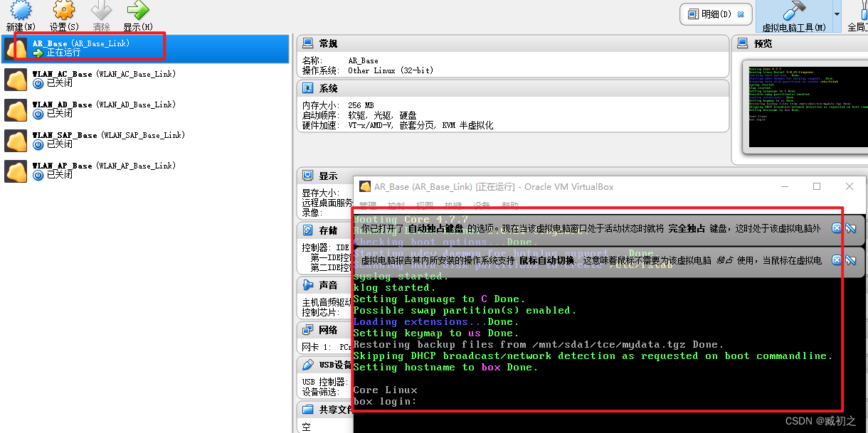
Task: Open 视图 menu in VM window
Action: point(425,205)
